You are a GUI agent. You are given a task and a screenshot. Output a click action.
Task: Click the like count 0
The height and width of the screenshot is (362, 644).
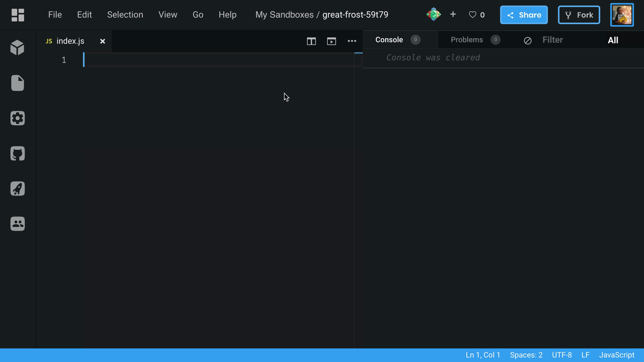[x=482, y=15]
